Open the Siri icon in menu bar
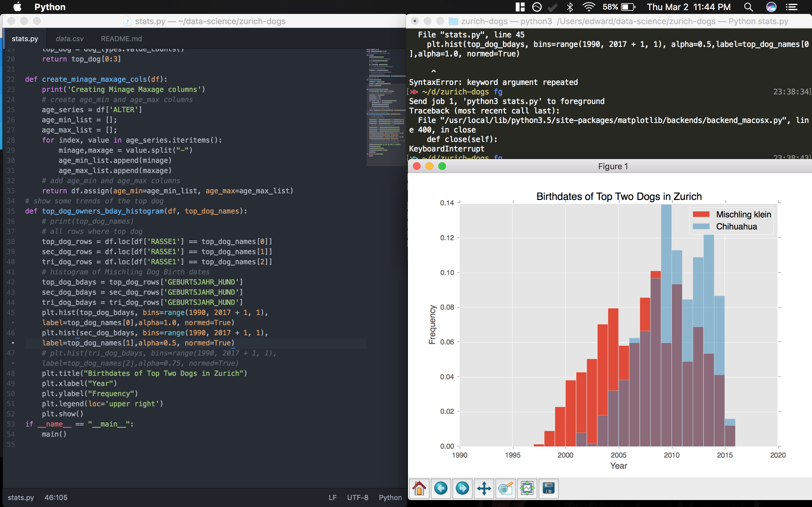 (x=771, y=7)
